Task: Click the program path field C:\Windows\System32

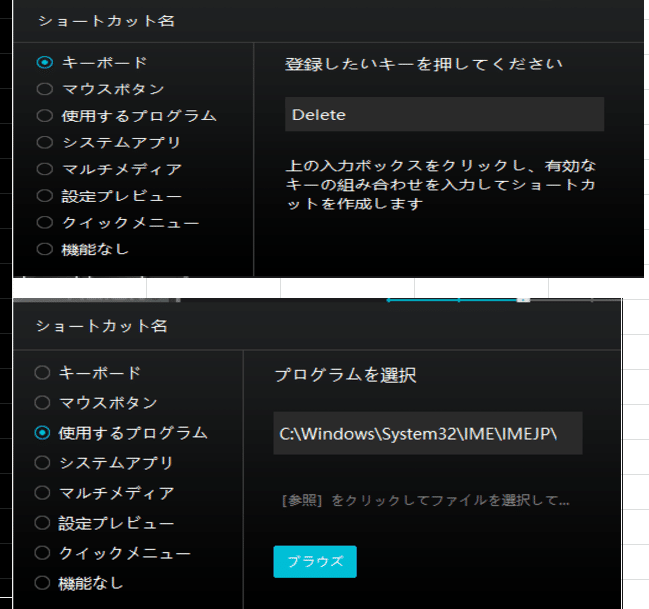Action: 428,433
